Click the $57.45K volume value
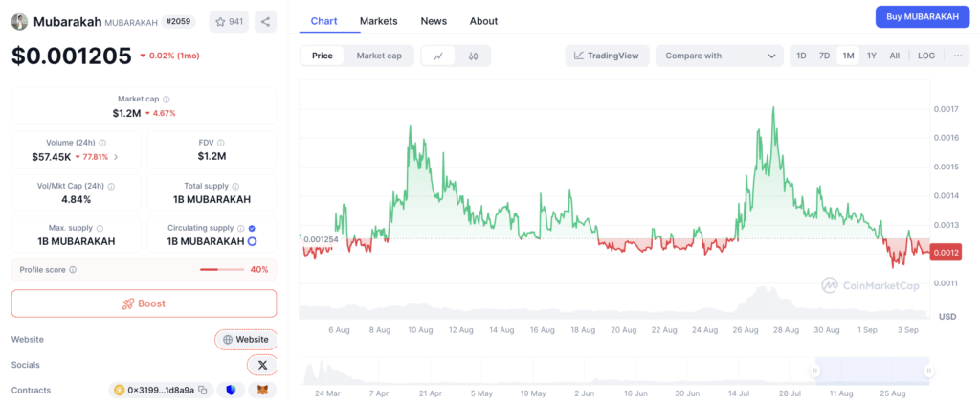 [52, 157]
